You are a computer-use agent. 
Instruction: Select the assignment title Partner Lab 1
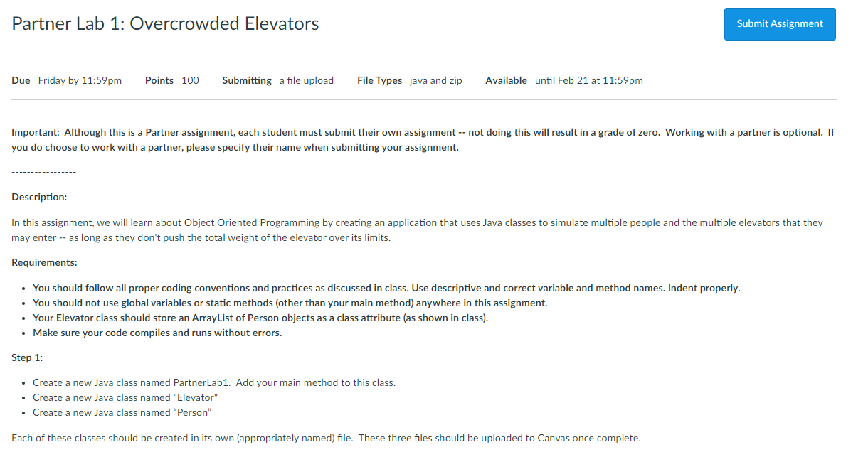click(164, 23)
